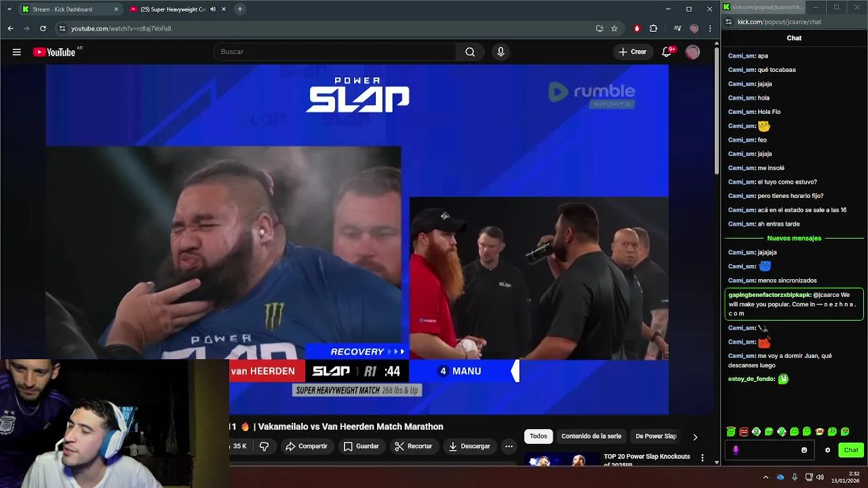Click the Compartir share button
The width and height of the screenshot is (868, 488).
(307, 446)
